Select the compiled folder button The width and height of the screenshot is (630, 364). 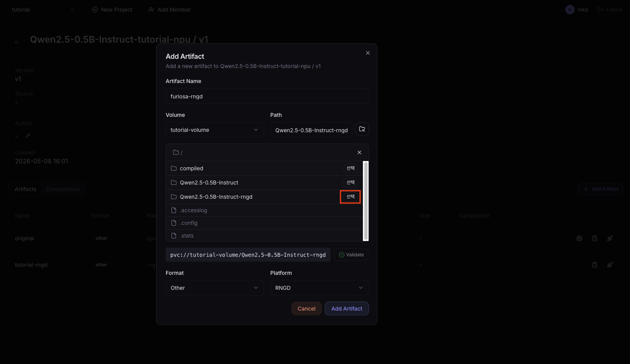point(351,168)
